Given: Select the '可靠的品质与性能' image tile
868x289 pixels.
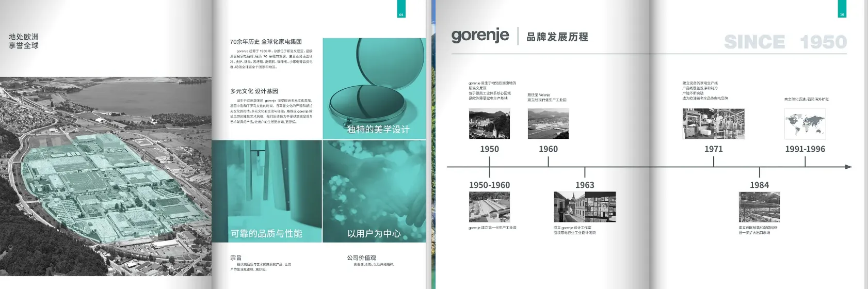Looking at the screenshot, I should tap(267, 191).
